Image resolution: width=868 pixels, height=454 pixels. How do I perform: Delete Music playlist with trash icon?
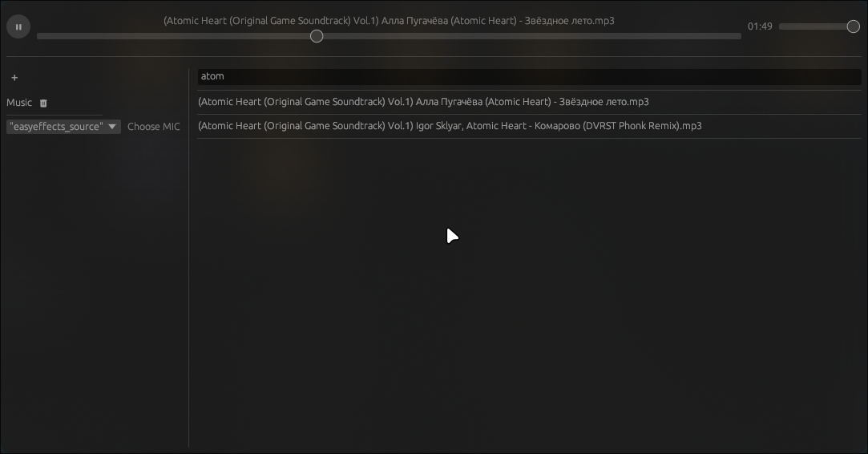point(44,103)
